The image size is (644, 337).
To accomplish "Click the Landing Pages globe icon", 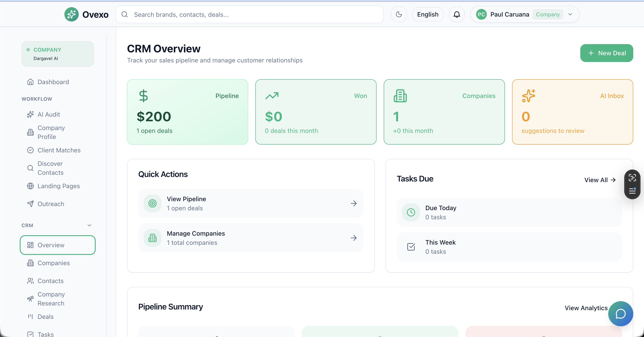I will (x=30, y=186).
